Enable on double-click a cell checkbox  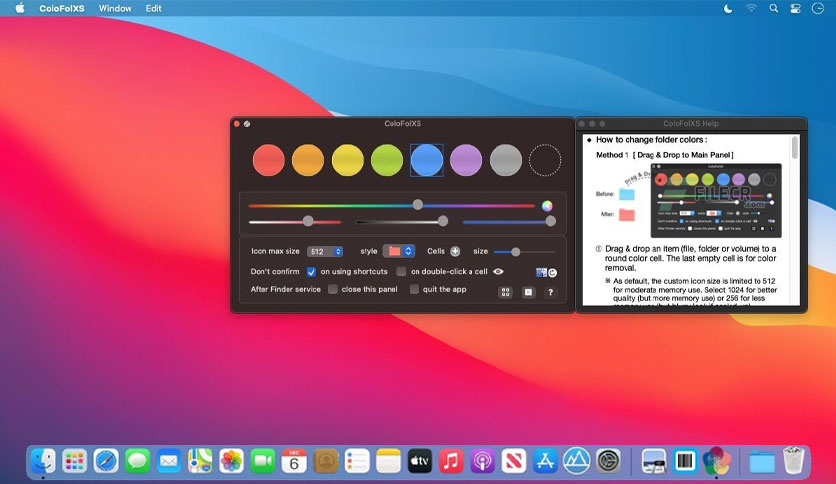tap(401, 272)
